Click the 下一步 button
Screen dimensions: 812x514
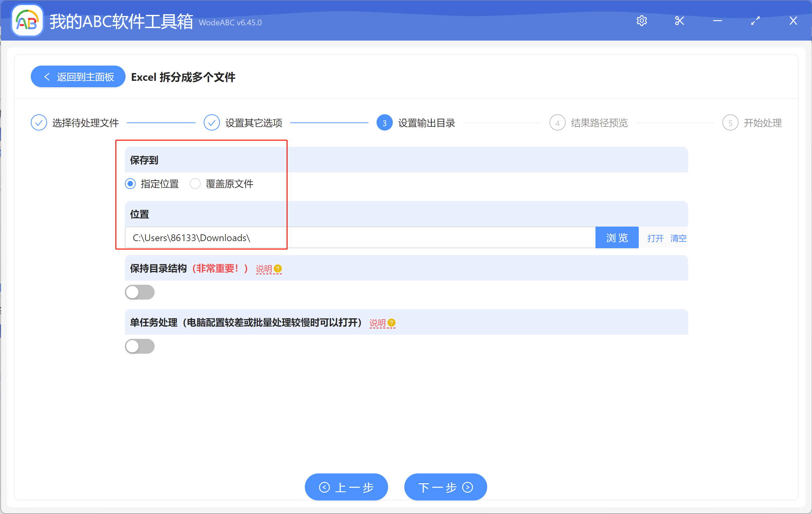pyautogui.click(x=445, y=487)
